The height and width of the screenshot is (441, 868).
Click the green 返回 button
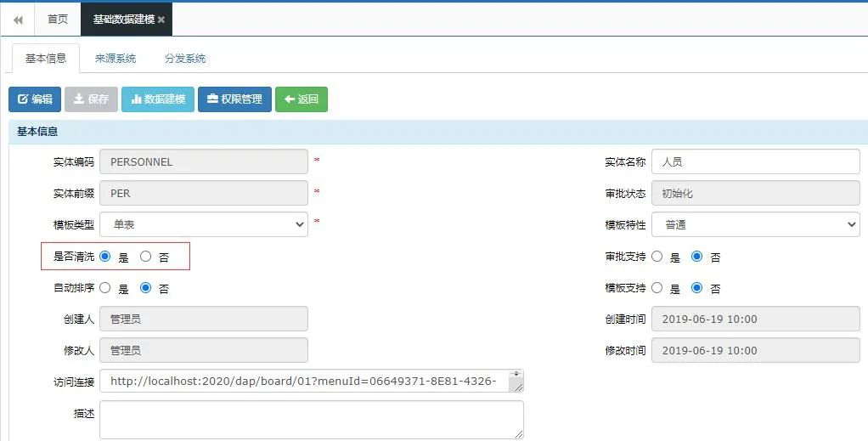pyautogui.click(x=302, y=99)
